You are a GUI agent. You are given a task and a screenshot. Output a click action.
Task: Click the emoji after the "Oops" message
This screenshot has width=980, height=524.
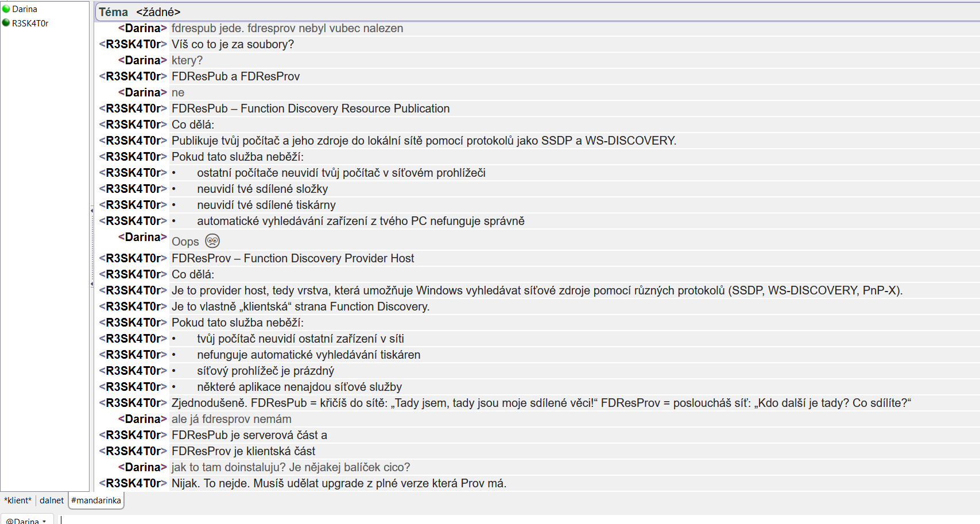(212, 241)
